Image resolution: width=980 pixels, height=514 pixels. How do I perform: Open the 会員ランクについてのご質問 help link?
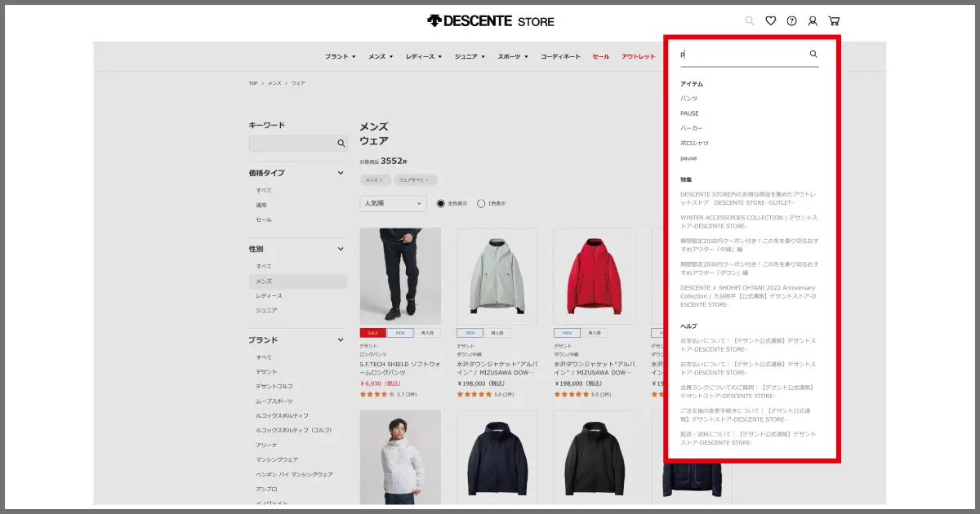tap(747, 392)
